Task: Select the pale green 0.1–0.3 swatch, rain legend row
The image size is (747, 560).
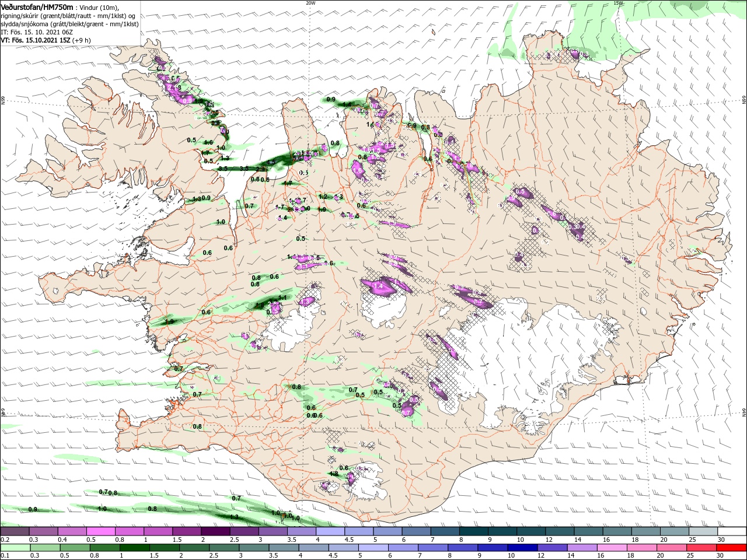Action: point(15,548)
